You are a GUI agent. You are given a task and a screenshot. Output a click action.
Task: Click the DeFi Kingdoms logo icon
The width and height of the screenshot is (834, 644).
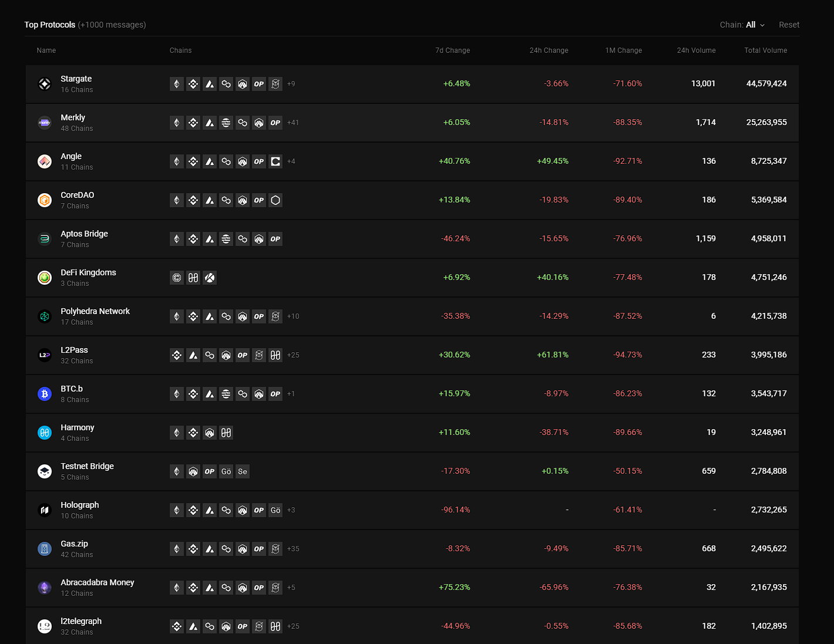[x=45, y=278]
